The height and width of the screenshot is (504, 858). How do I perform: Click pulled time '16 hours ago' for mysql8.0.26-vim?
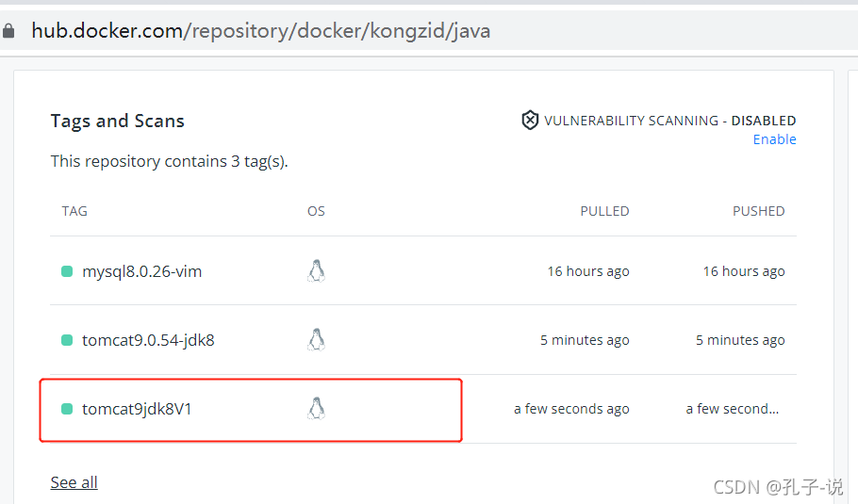click(588, 271)
